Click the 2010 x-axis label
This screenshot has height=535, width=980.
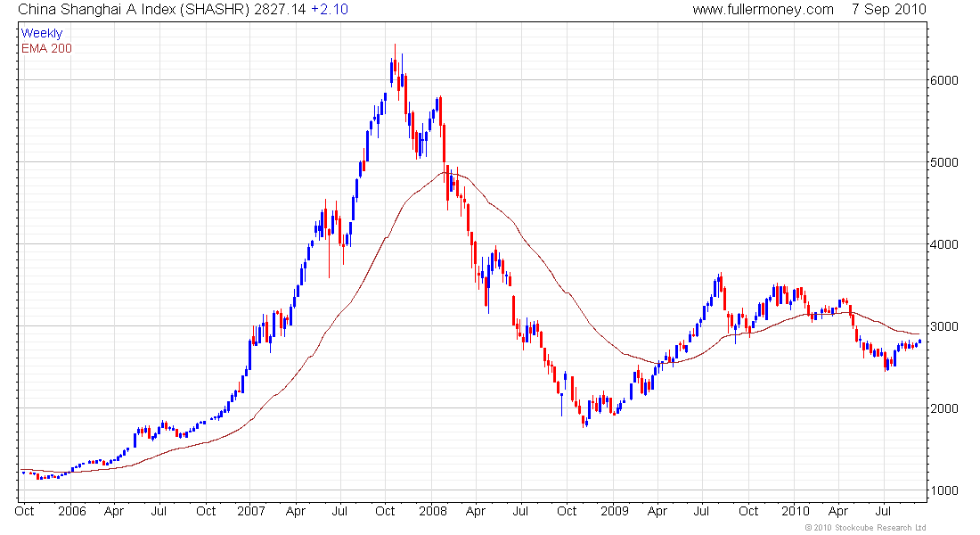pos(795,511)
